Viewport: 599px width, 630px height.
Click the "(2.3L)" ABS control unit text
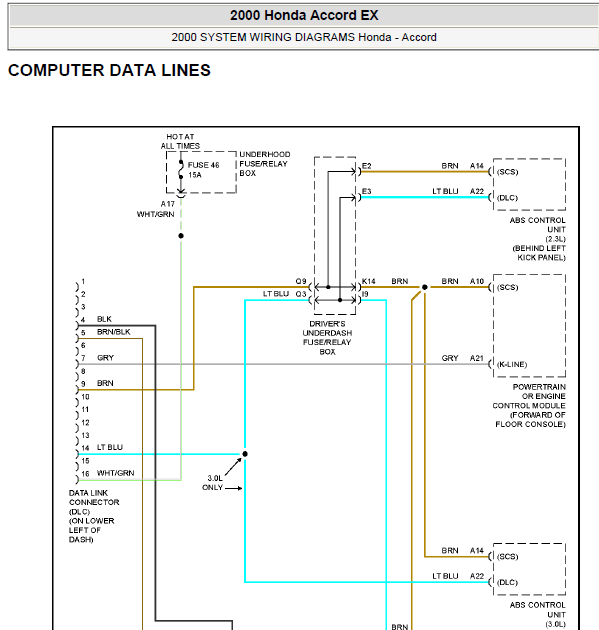pyautogui.click(x=555, y=239)
